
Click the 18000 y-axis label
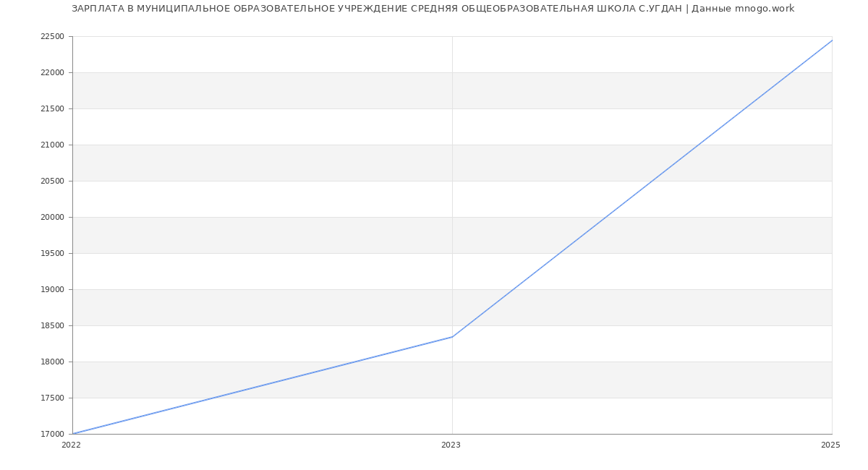click(x=52, y=362)
